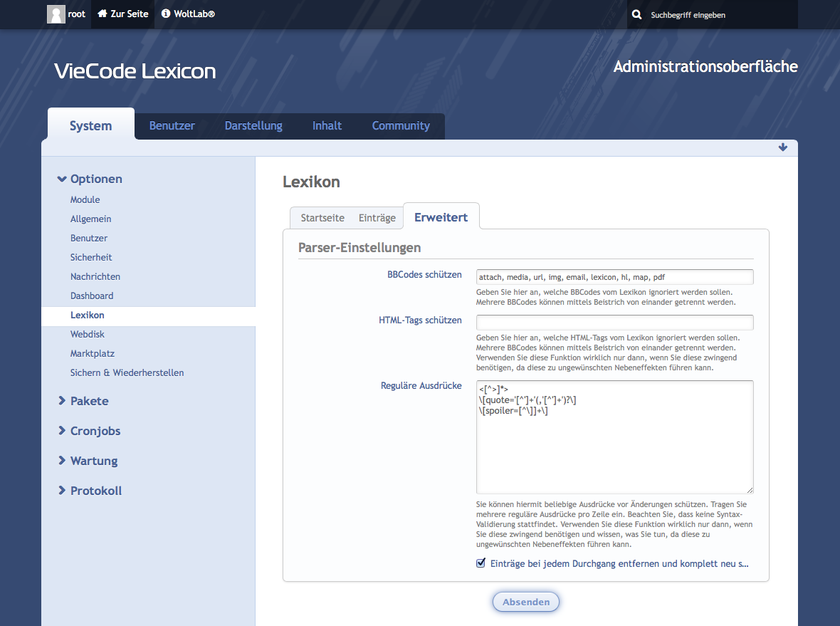The height and width of the screenshot is (626, 840).
Task: Go to Sichern & Wiederherstellen options
Action: pos(127,372)
